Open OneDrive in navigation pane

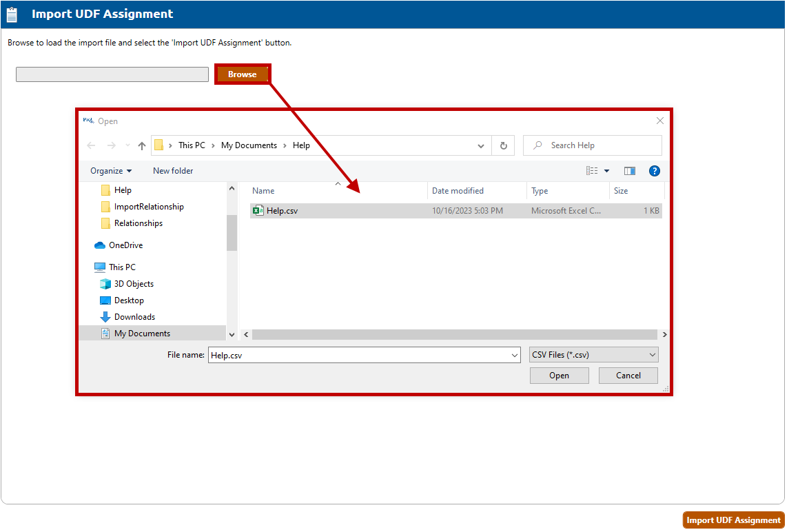(125, 245)
